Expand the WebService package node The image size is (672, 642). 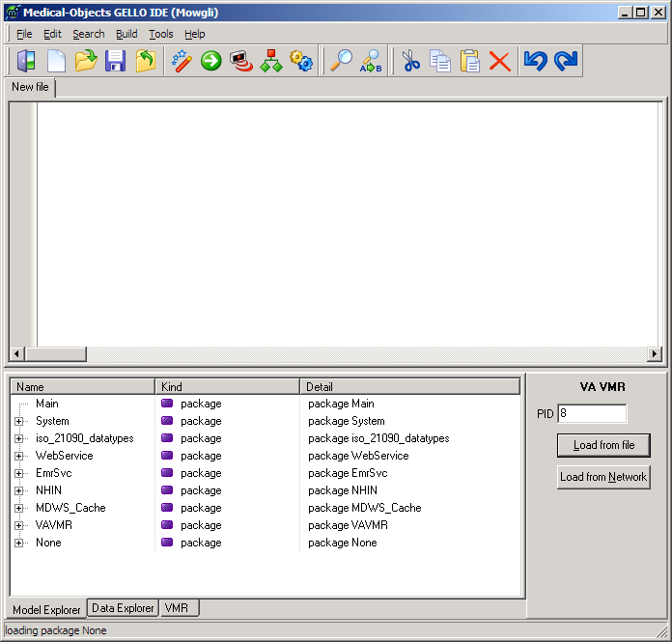pyautogui.click(x=19, y=456)
